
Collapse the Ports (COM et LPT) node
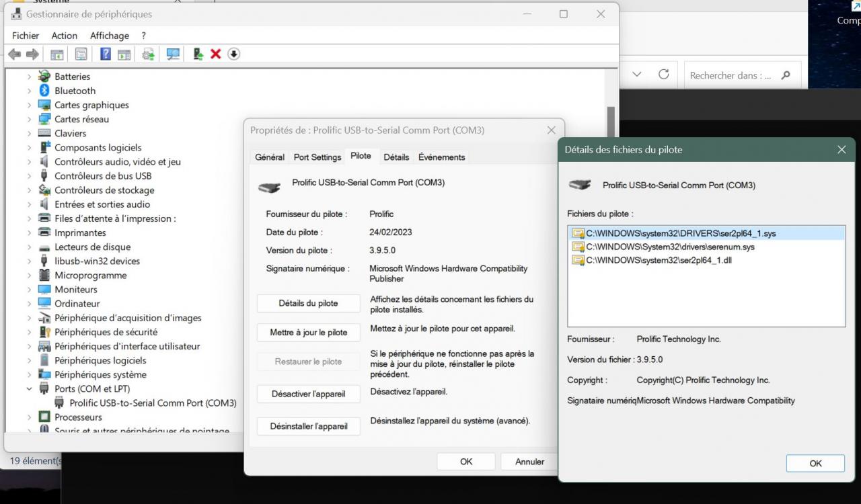[29, 388]
